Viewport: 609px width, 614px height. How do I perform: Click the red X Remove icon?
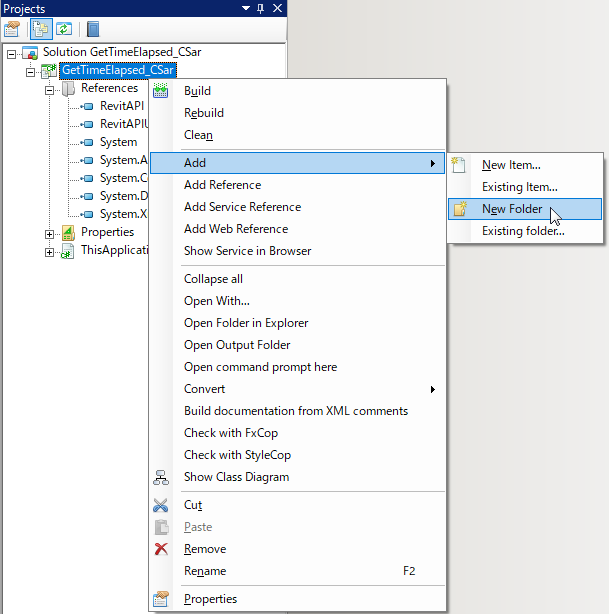click(161, 549)
